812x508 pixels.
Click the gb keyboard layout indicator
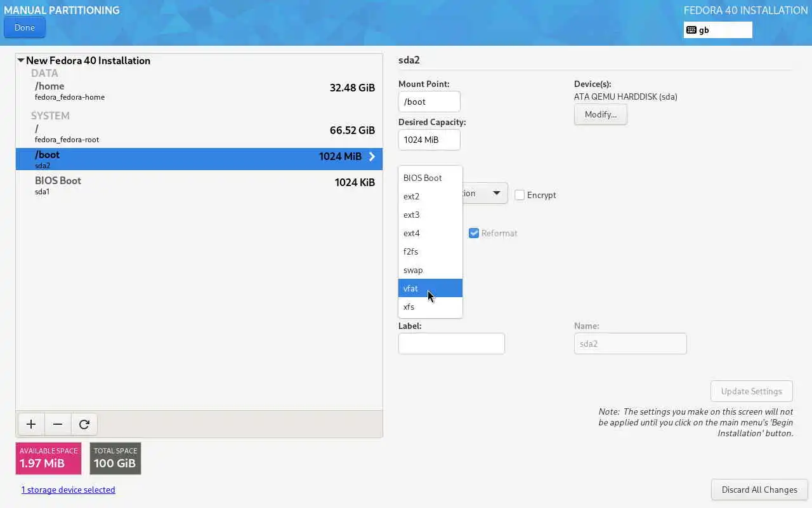(718, 30)
